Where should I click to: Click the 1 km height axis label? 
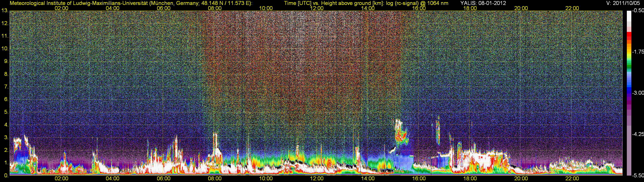(x=6, y=163)
